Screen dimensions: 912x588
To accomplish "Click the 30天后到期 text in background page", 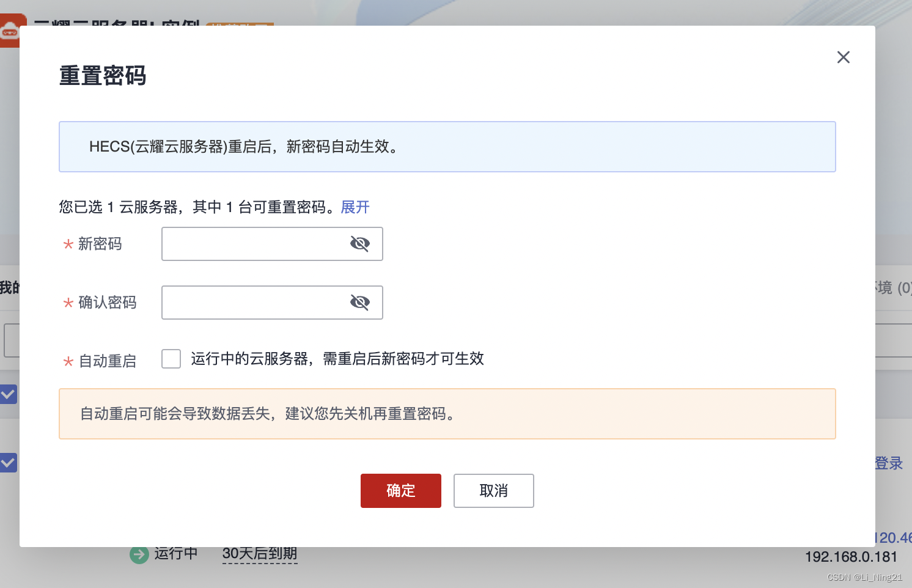I will pos(260,554).
